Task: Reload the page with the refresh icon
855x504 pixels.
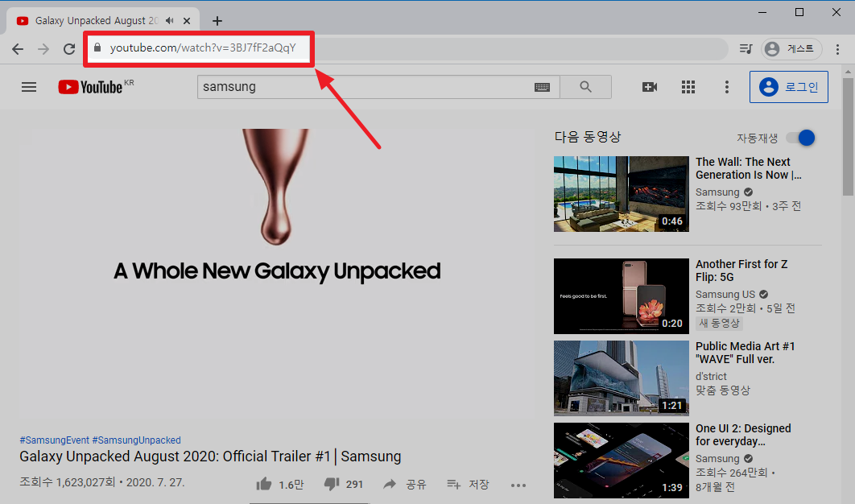Action: pos(69,49)
